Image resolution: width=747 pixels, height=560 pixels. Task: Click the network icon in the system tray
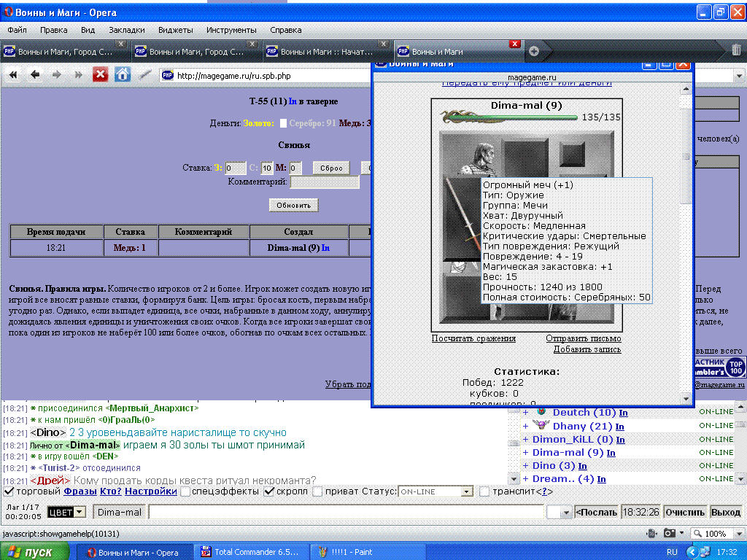(705, 552)
